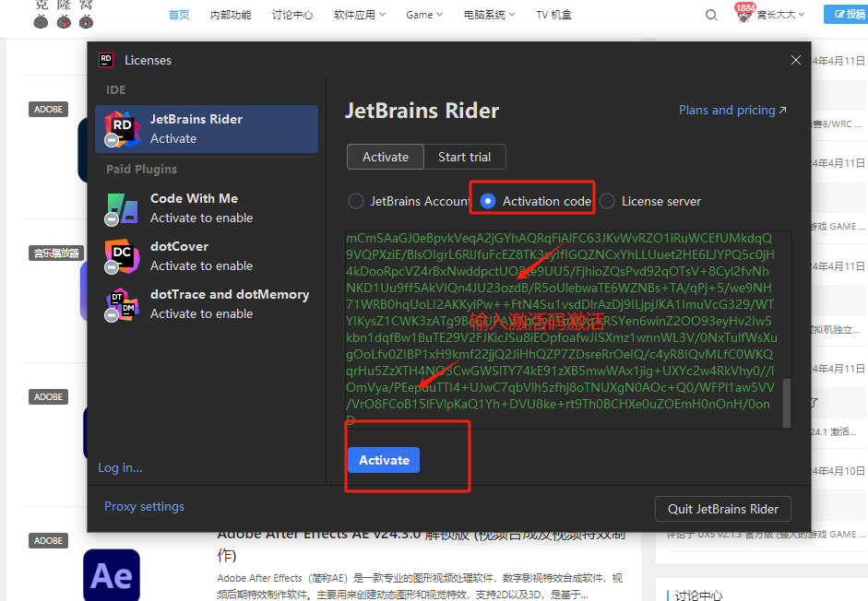Image resolution: width=868 pixels, height=601 pixels.
Task: Click the dotTrace and dotMemory plugin icon
Action: click(121, 304)
